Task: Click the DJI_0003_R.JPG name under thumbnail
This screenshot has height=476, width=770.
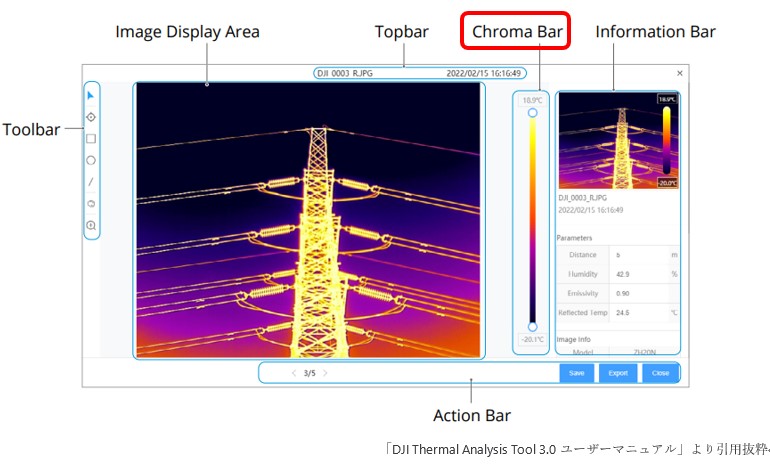Action: [x=582, y=198]
